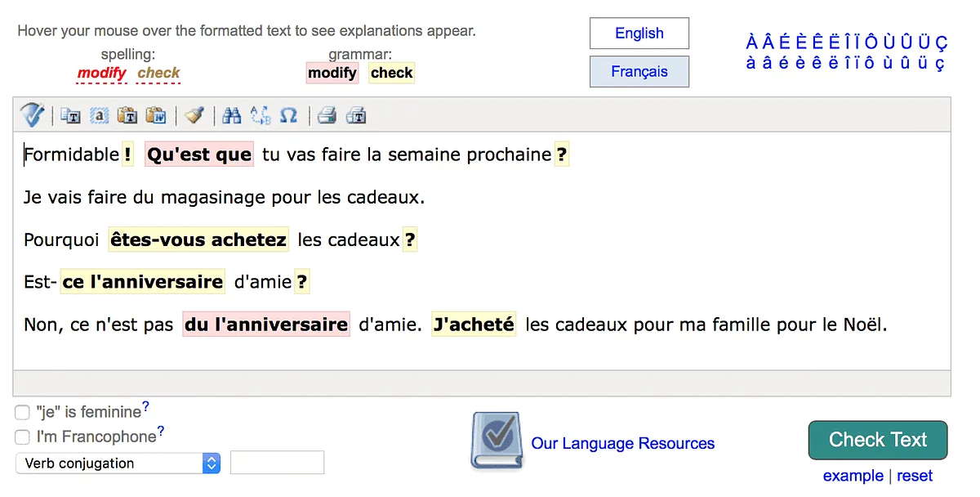Viewport: 980px width, 497px height.
Task: Click the editor status bar below the text
Action: click(x=482, y=383)
